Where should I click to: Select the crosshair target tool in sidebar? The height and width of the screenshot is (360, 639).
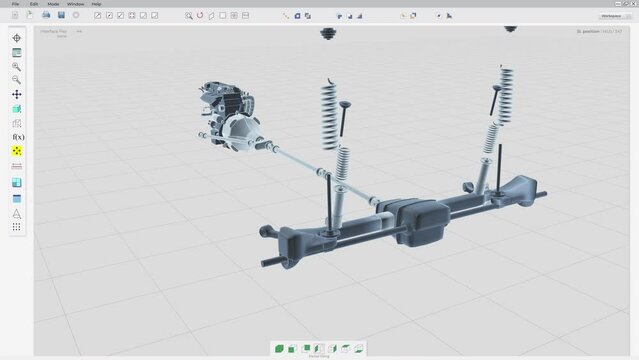17,38
